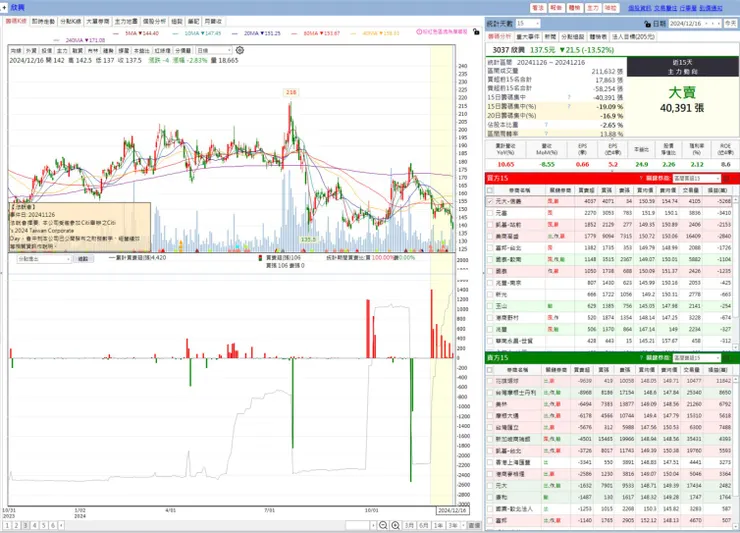
Task: Open 關鍵券商 dropdown in 買方15 header
Action: (697, 178)
